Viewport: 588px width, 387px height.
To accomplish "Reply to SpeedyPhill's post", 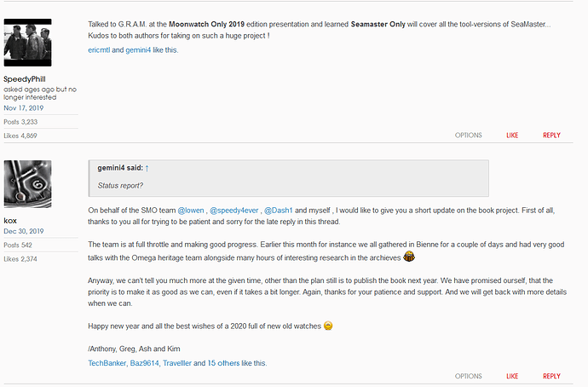I will 551,136.
